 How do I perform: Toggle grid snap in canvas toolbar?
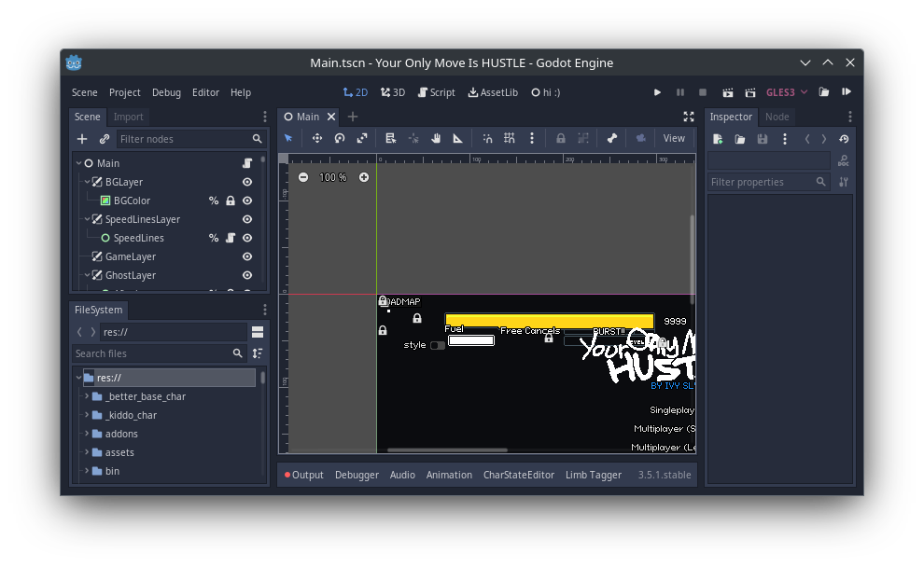tap(510, 138)
